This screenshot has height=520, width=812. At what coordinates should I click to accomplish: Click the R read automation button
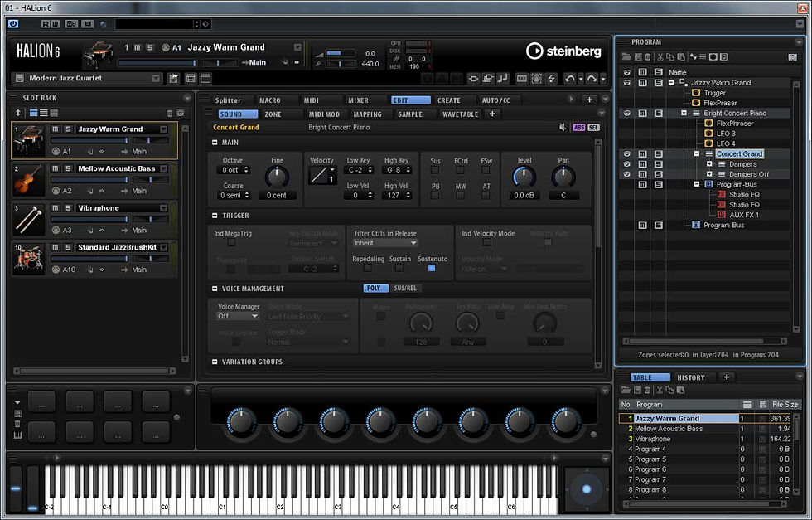(45, 24)
